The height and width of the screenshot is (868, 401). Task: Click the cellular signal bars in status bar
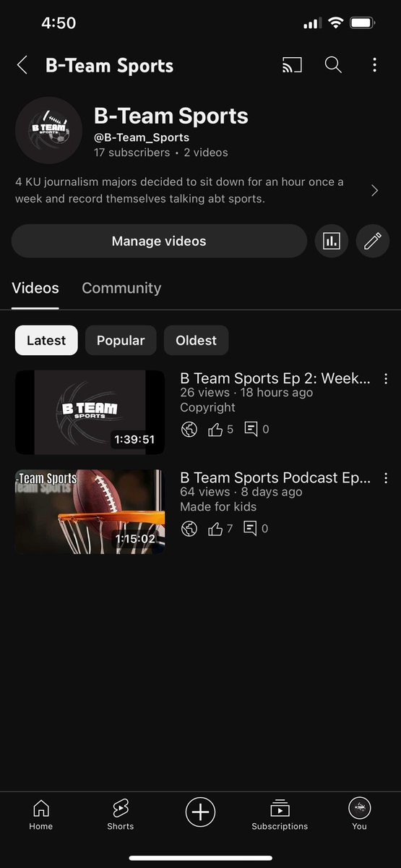(311, 24)
